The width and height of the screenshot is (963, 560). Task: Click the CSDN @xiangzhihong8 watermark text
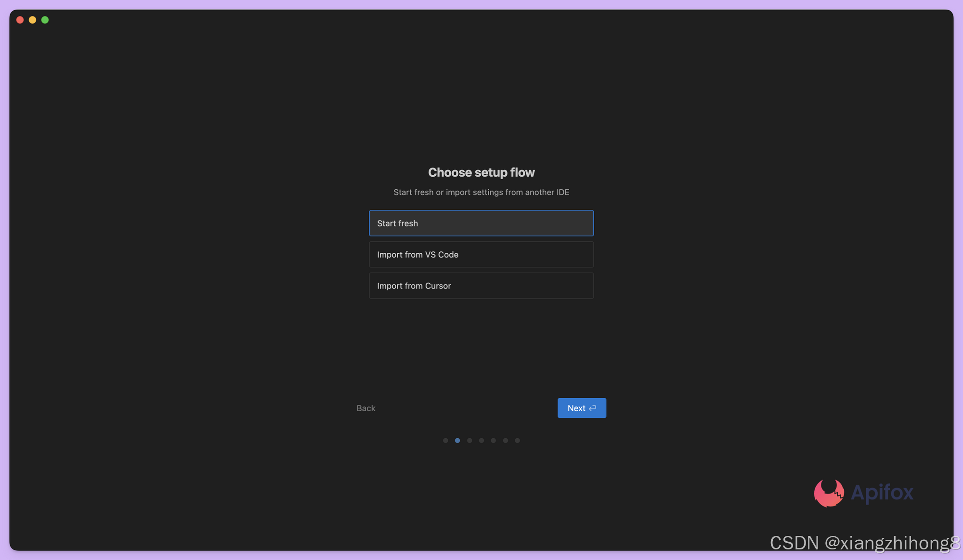click(x=865, y=543)
